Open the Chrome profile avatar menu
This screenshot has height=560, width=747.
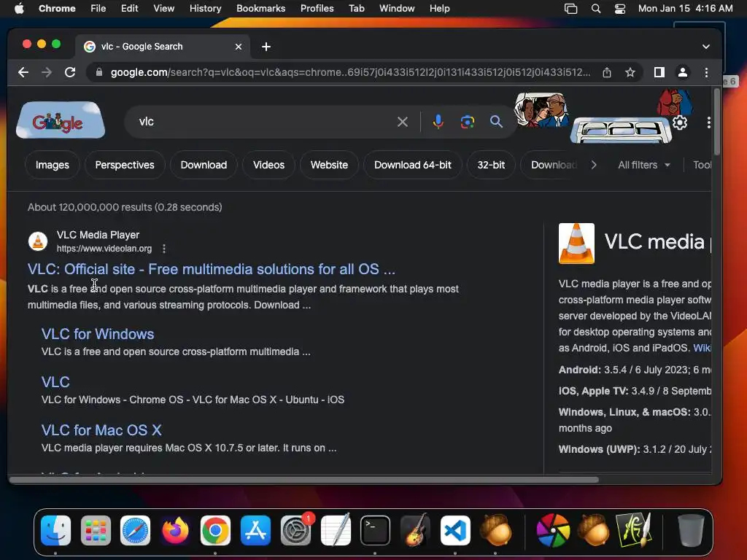[x=682, y=72]
